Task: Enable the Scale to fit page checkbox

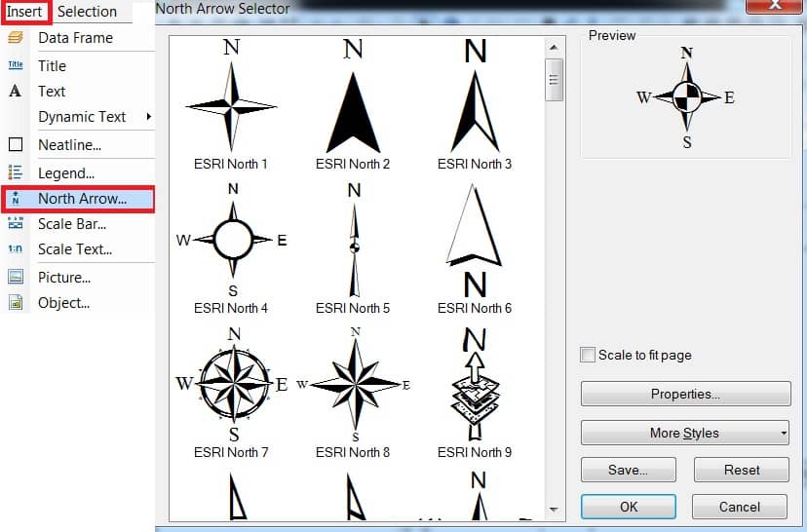Action: tap(588, 355)
